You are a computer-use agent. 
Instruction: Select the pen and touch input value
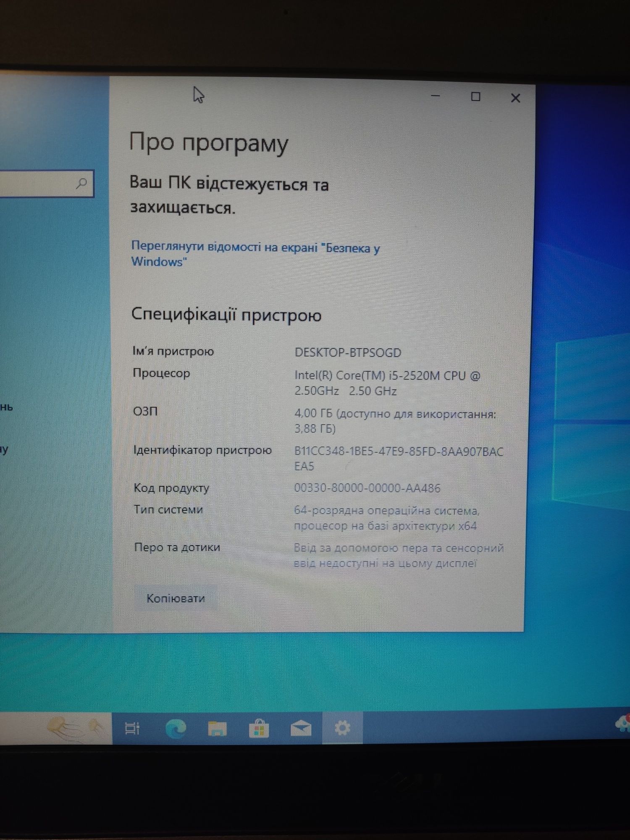coord(399,555)
